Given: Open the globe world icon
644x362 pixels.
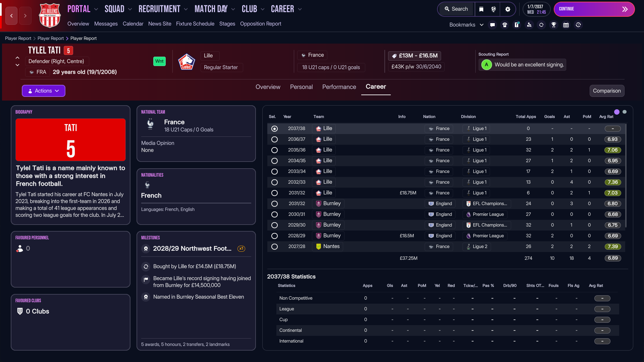Looking at the screenshot, I should (x=493, y=9).
